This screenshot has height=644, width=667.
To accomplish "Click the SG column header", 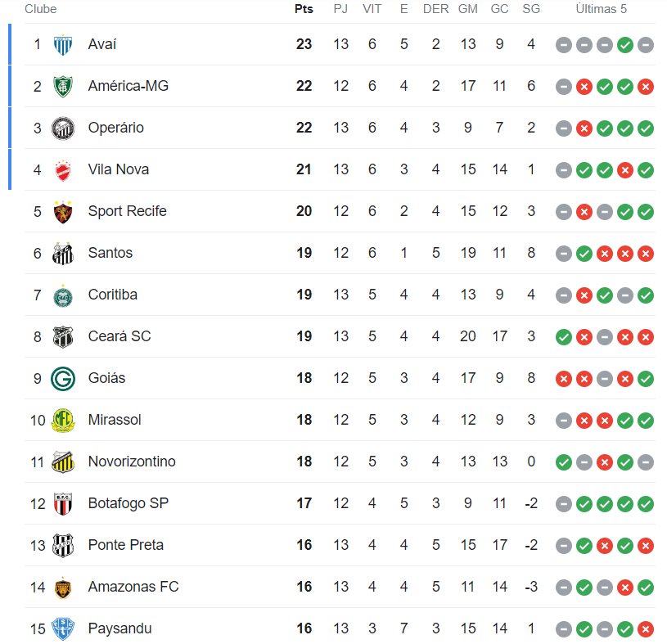I will (x=531, y=9).
